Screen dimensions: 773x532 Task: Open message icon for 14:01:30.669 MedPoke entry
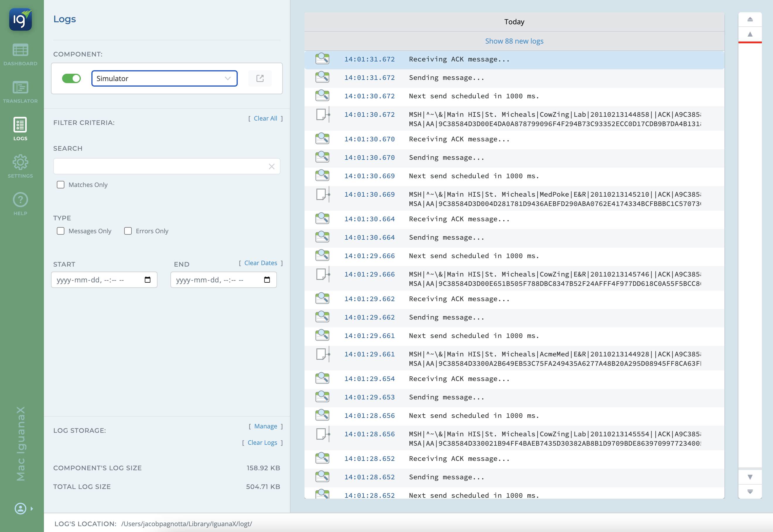323,194
